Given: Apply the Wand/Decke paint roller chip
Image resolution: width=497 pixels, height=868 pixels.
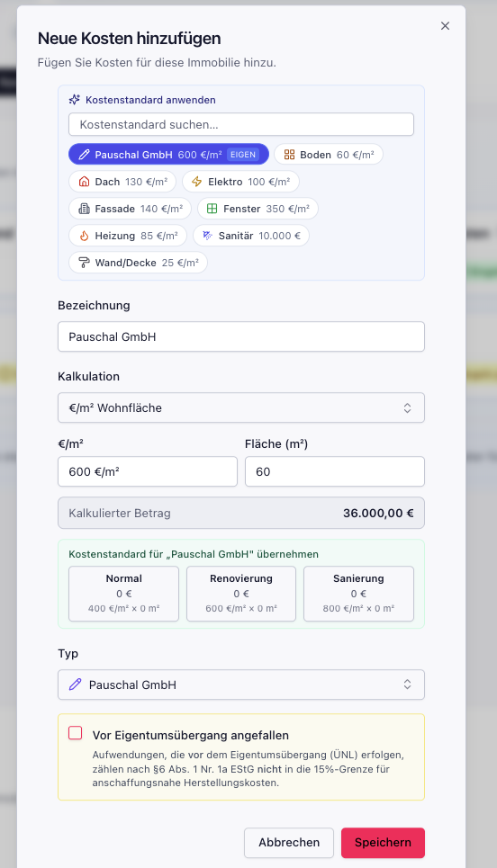Looking at the screenshot, I should pyautogui.click(x=138, y=263).
